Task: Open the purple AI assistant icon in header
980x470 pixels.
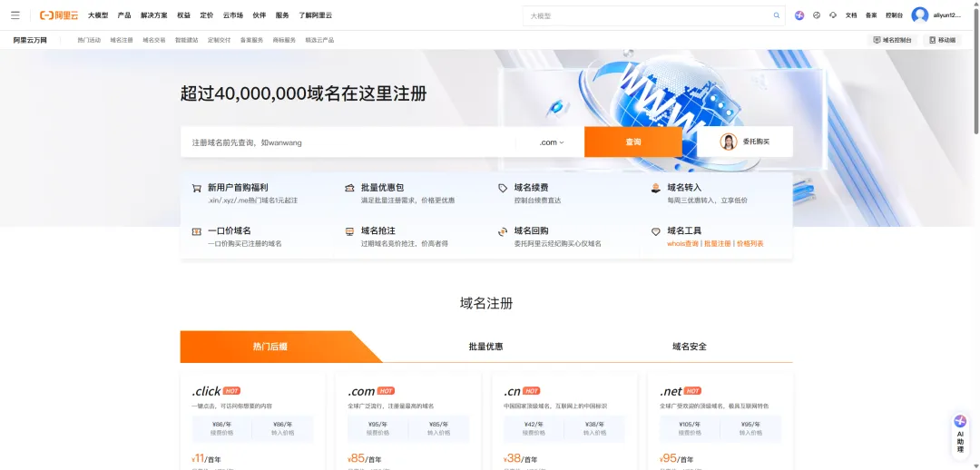Action: (799, 15)
